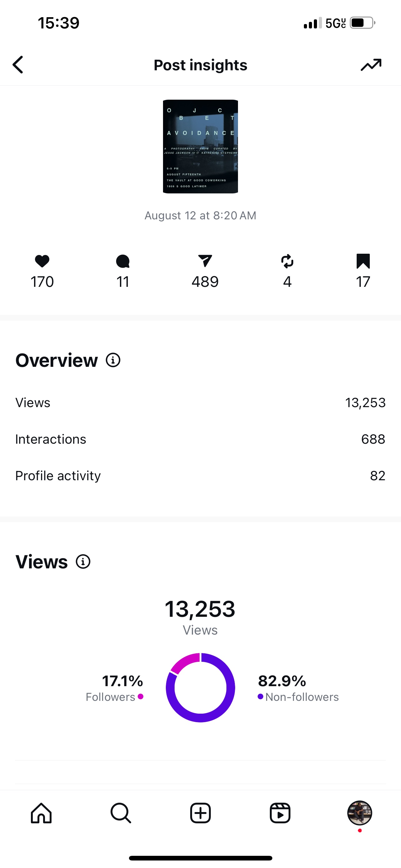Open the Reels tab

tap(280, 813)
